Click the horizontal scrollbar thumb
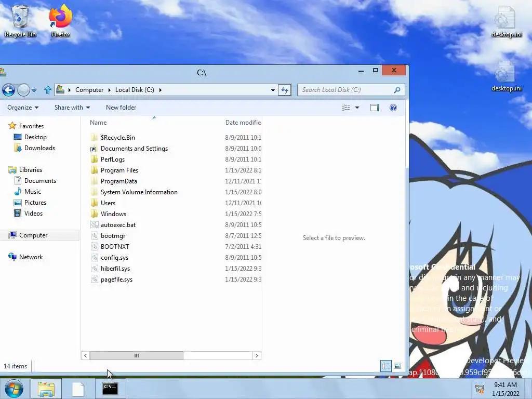 click(x=137, y=355)
